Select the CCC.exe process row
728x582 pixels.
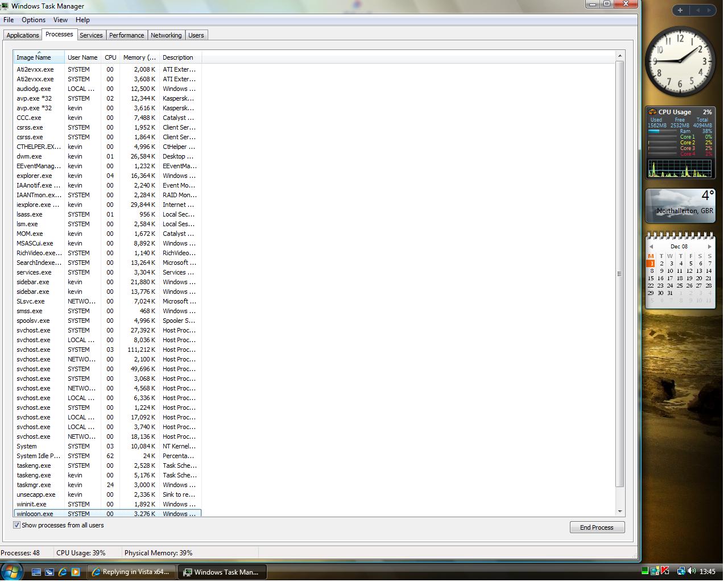[x=107, y=118]
